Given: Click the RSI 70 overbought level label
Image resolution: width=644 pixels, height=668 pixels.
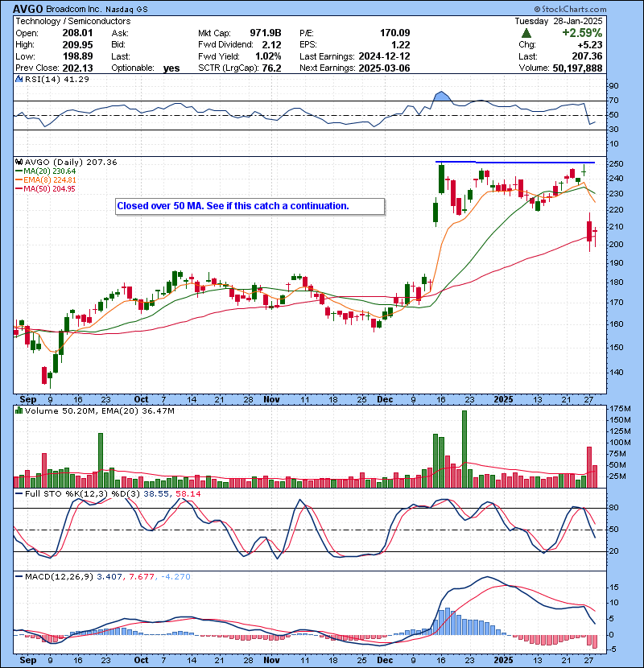Looking at the screenshot, I should point(613,101).
